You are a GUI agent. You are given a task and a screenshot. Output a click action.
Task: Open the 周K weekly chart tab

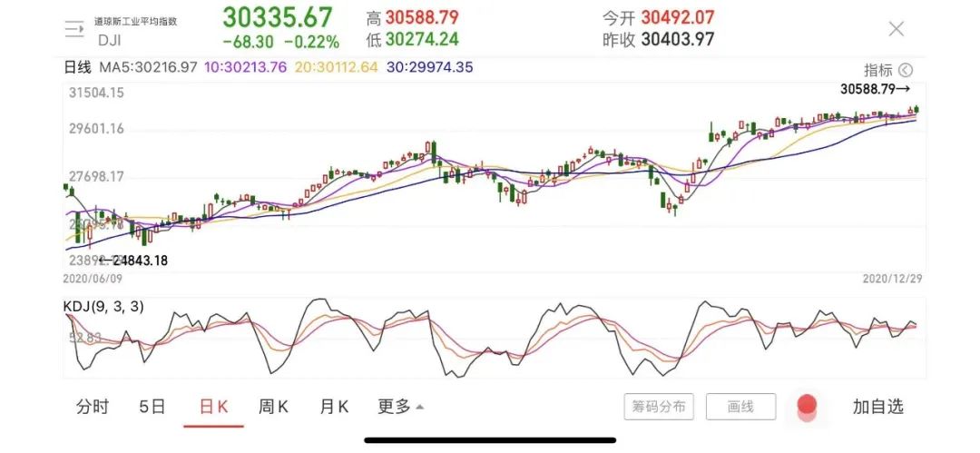point(273,407)
